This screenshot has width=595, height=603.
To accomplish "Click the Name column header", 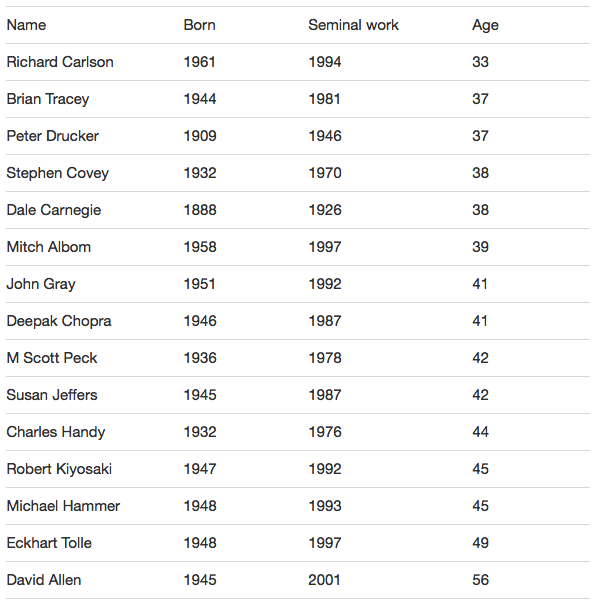I will tap(26, 25).
